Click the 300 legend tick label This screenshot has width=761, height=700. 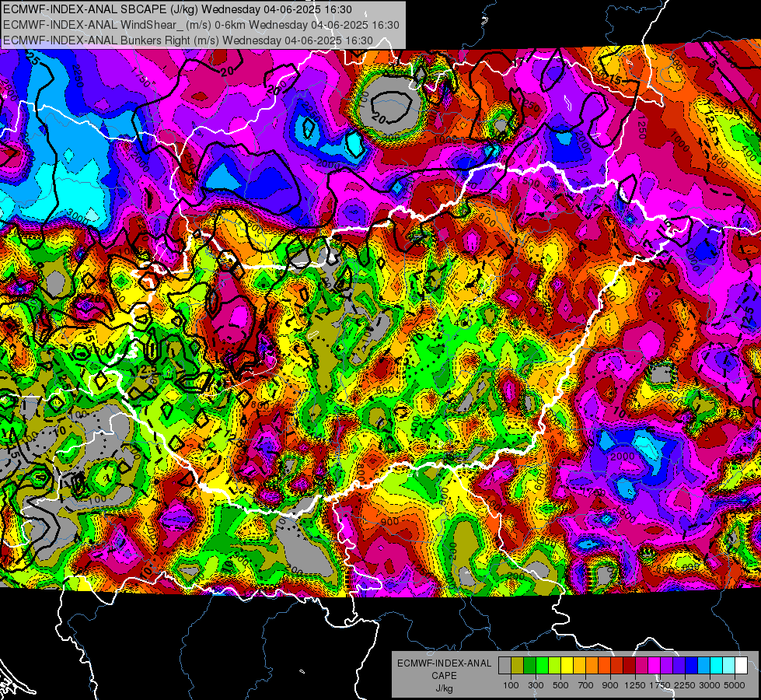point(536,685)
